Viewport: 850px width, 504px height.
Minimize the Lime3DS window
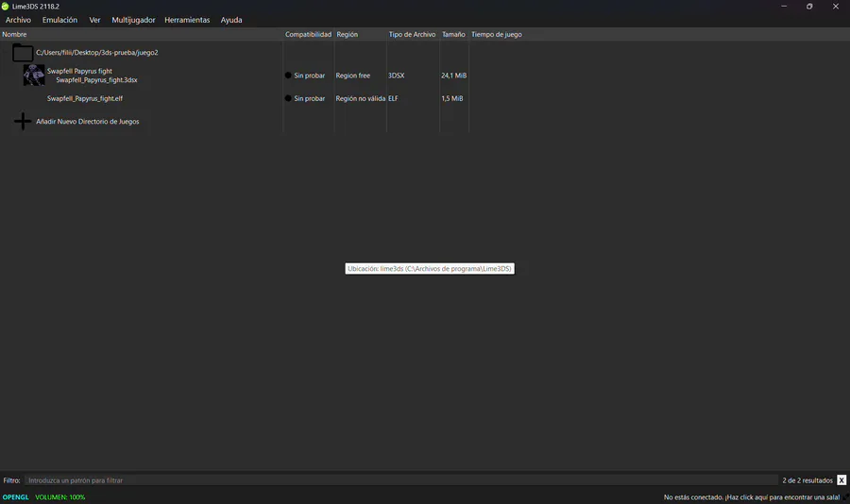(784, 7)
